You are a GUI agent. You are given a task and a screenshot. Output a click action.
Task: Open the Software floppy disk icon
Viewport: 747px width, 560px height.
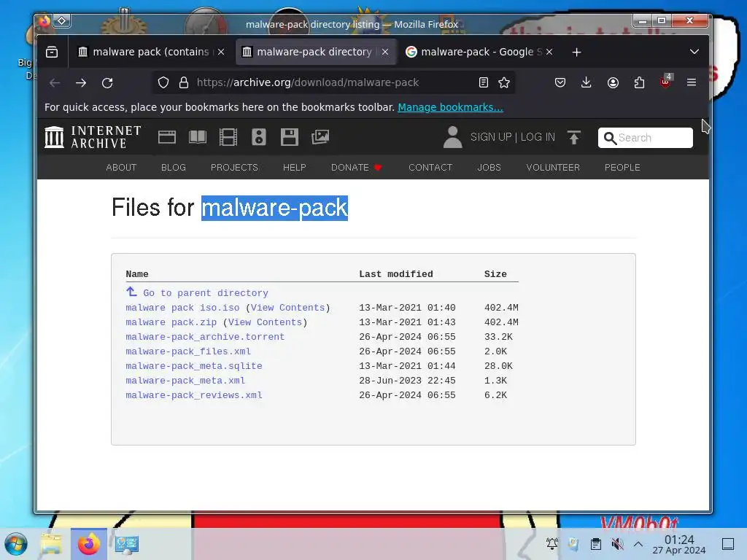pos(289,137)
